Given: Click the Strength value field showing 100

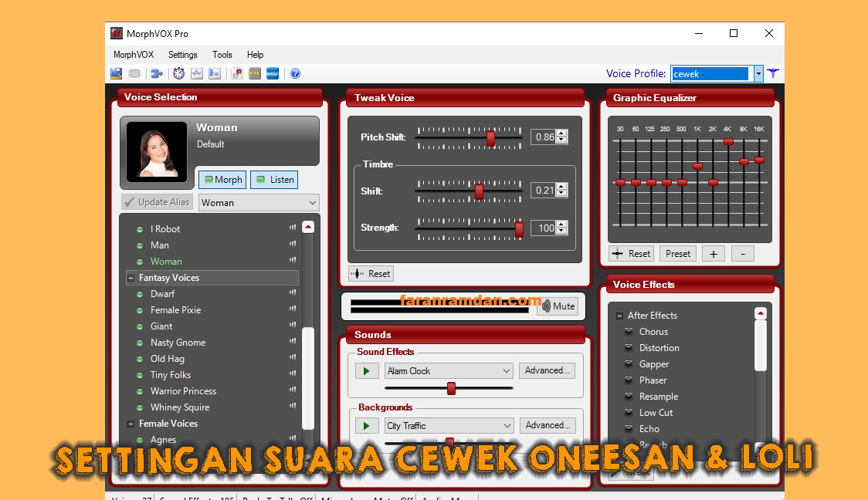Looking at the screenshot, I should (544, 228).
